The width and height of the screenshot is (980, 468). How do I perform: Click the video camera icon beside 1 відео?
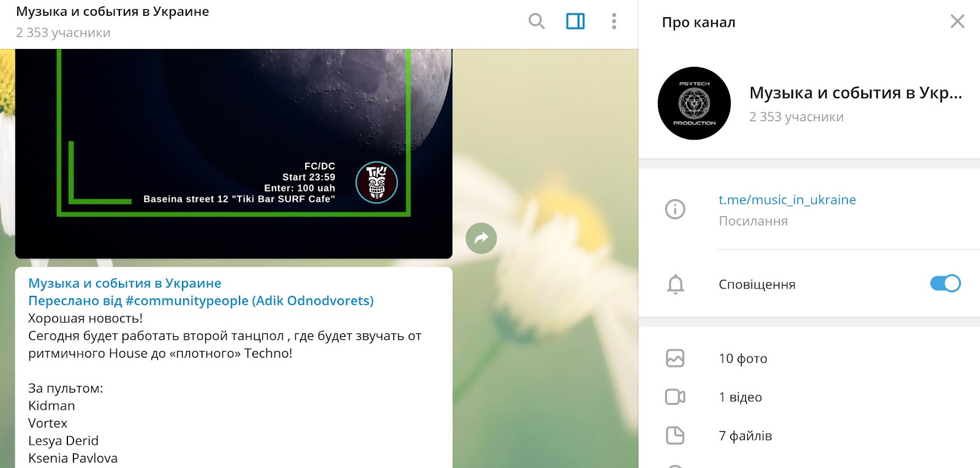675,397
